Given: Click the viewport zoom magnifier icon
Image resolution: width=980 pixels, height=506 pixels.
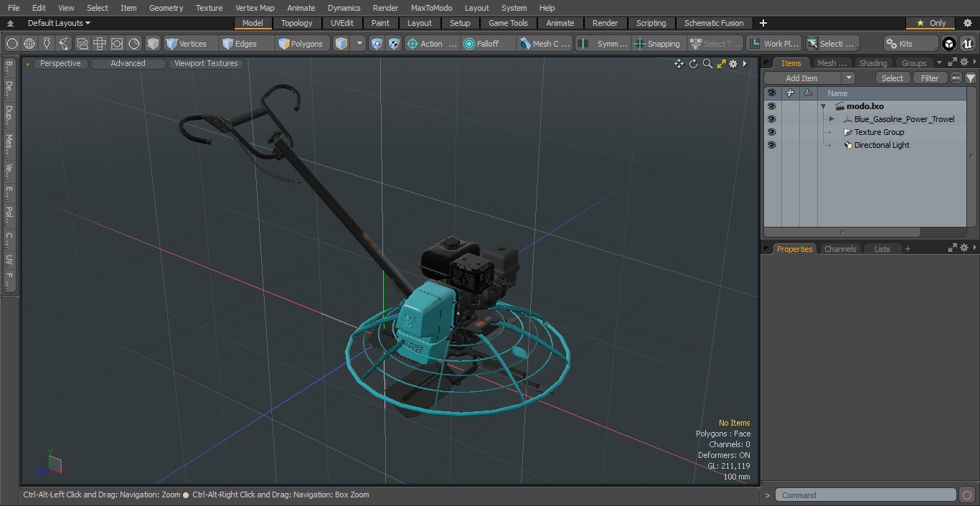Looking at the screenshot, I should pyautogui.click(x=707, y=64).
